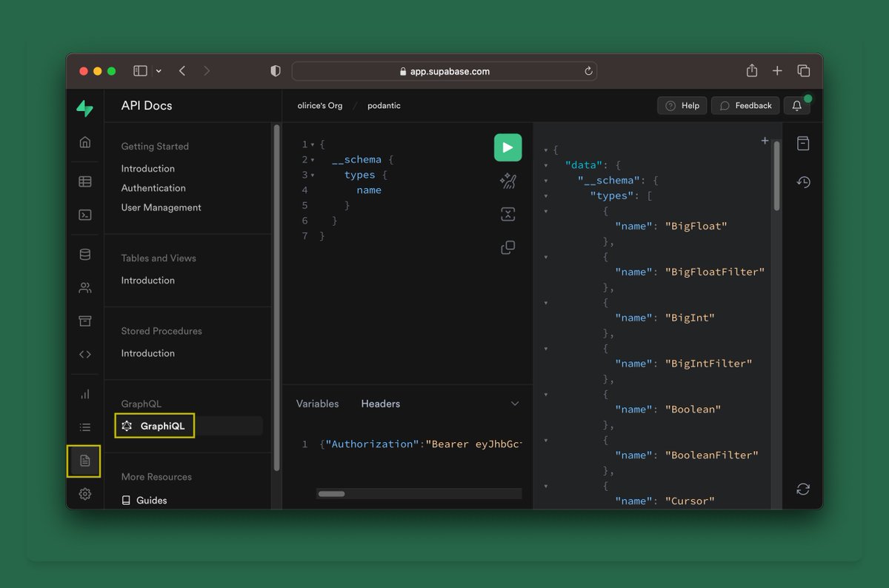Click Safari privacy shield icon
Image resolution: width=889 pixels, height=588 pixels.
[276, 71]
